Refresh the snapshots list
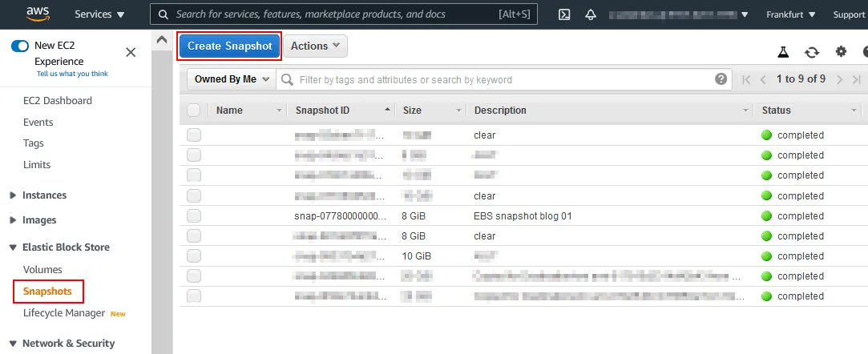The height and width of the screenshot is (354, 868). [812, 52]
